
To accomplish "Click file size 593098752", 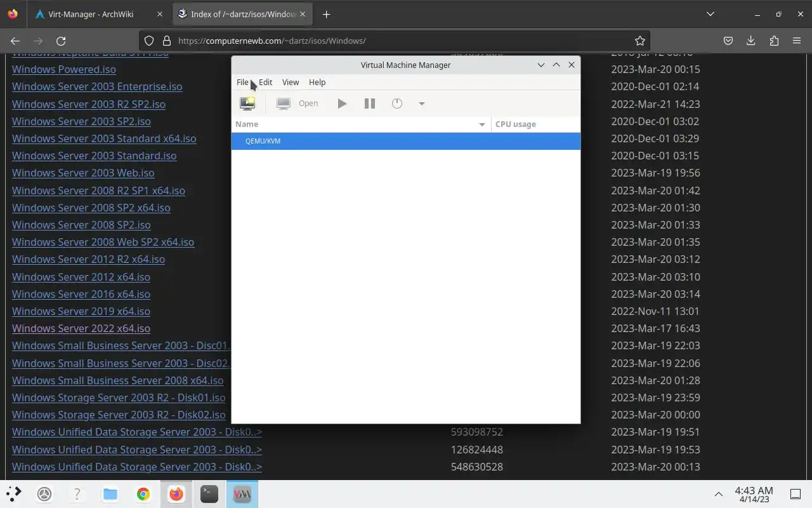I will (x=477, y=432).
